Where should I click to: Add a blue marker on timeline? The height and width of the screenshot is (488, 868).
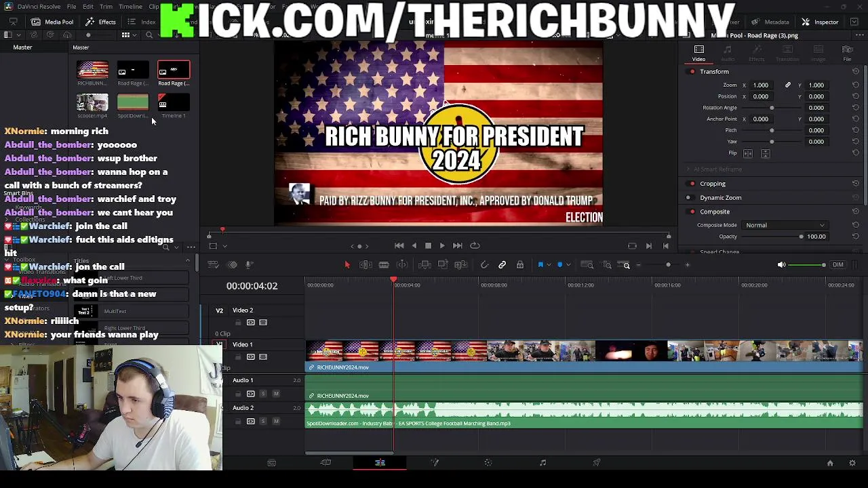point(559,265)
